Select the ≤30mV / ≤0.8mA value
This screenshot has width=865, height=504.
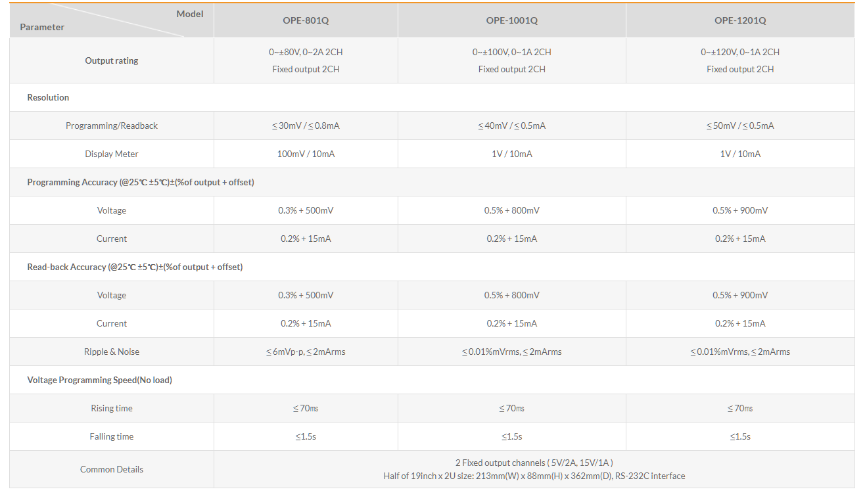click(306, 126)
